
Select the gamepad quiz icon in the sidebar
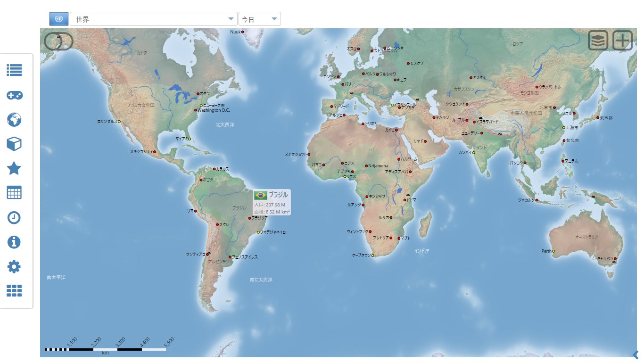click(14, 95)
